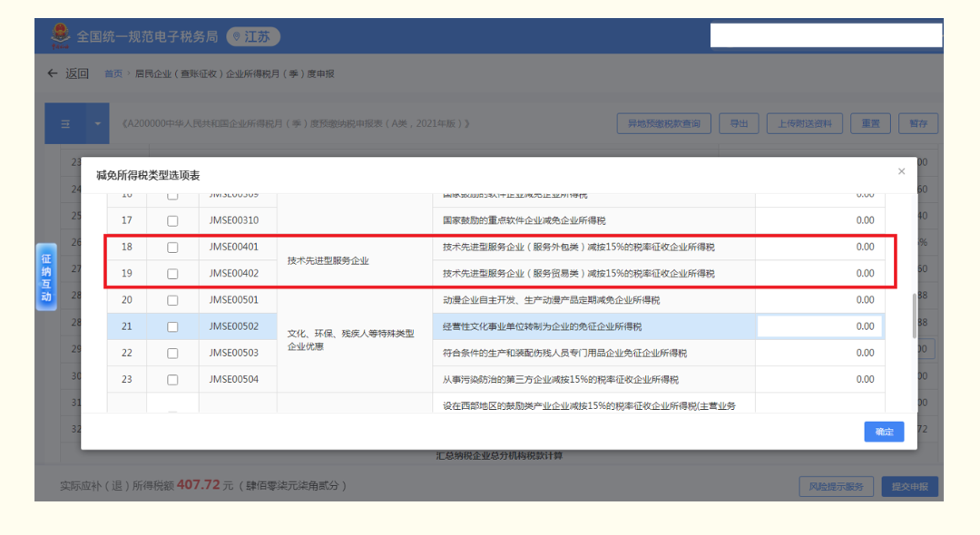
Task: Click 汇总纳税企业总分机构税款计算 heading
Action: pyautogui.click(x=499, y=456)
